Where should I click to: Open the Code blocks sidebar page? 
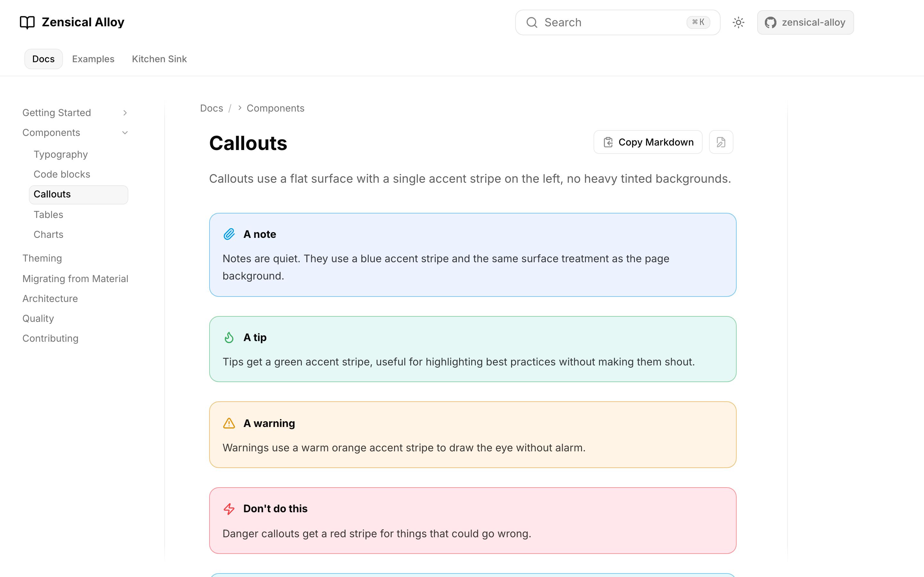point(62,174)
